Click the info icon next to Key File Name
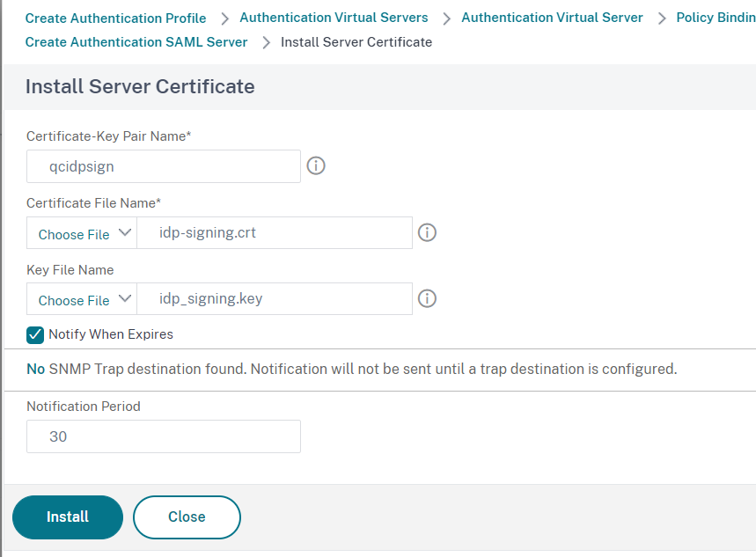 click(x=427, y=298)
